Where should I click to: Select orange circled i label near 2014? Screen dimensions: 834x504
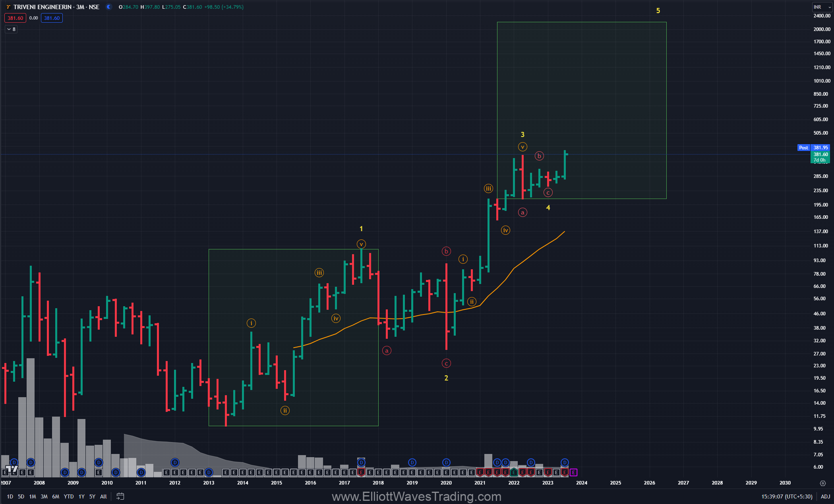[251, 323]
